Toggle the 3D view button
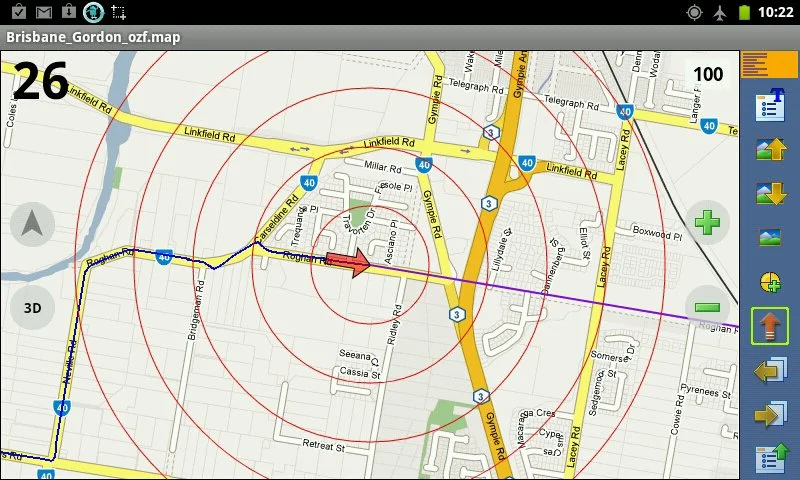Viewport: 800px width, 480px height. coord(32,307)
